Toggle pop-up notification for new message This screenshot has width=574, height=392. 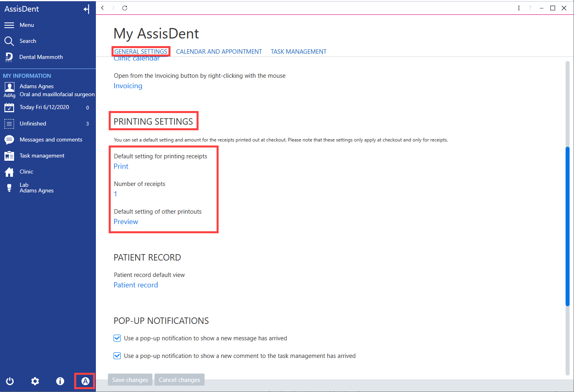117,338
